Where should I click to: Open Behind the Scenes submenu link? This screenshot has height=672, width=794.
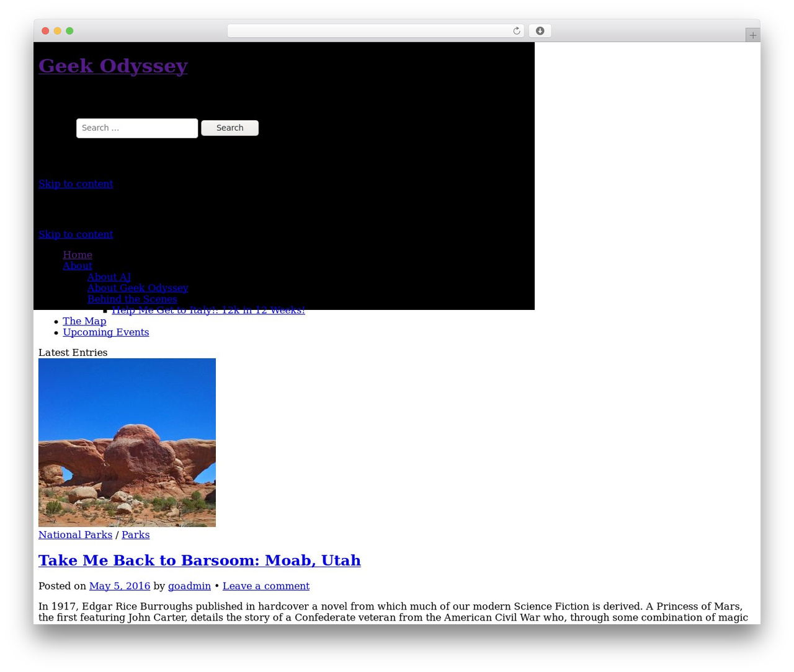pos(132,299)
